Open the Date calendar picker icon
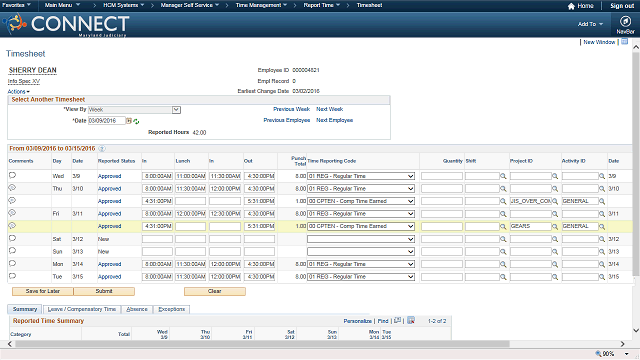 pos(129,121)
